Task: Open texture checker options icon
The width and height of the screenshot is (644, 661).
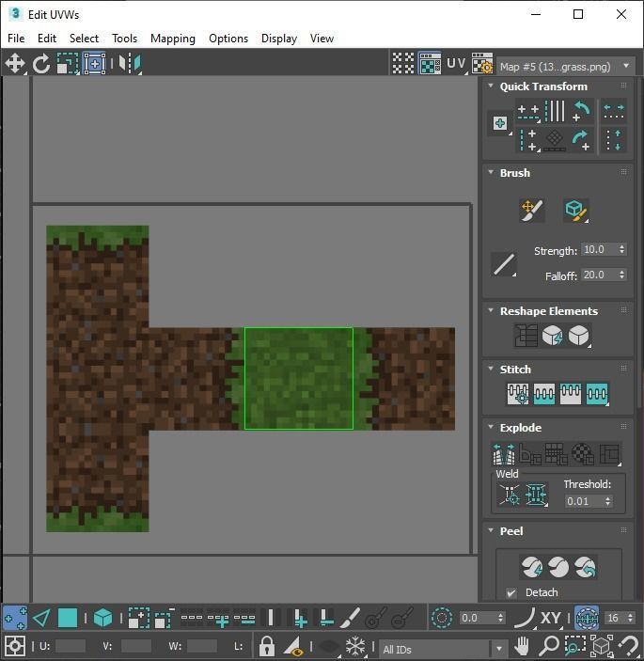Action: tap(482, 64)
